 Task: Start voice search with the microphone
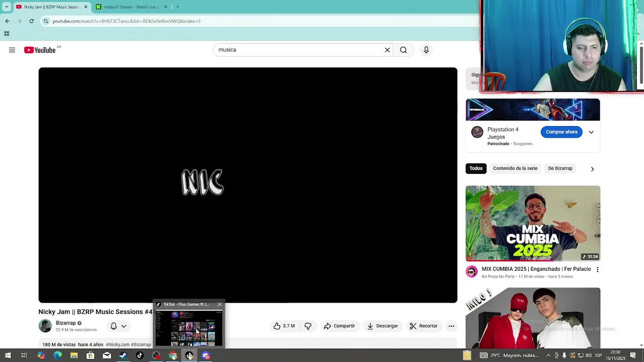point(426,50)
